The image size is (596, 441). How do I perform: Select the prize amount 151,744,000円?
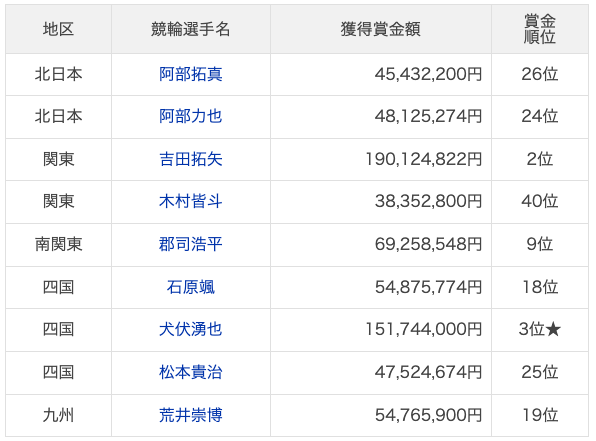click(x=424, y=329)
